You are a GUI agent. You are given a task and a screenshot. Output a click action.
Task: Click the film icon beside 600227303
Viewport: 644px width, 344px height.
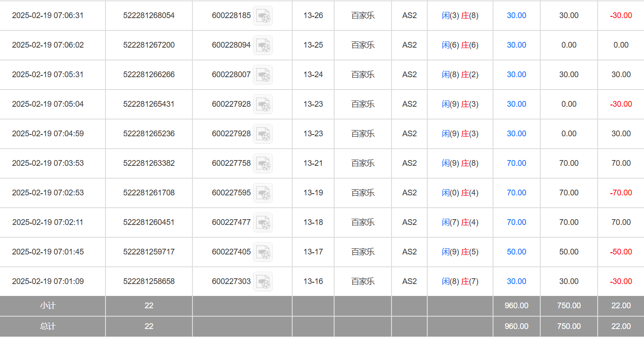point(263,282)
